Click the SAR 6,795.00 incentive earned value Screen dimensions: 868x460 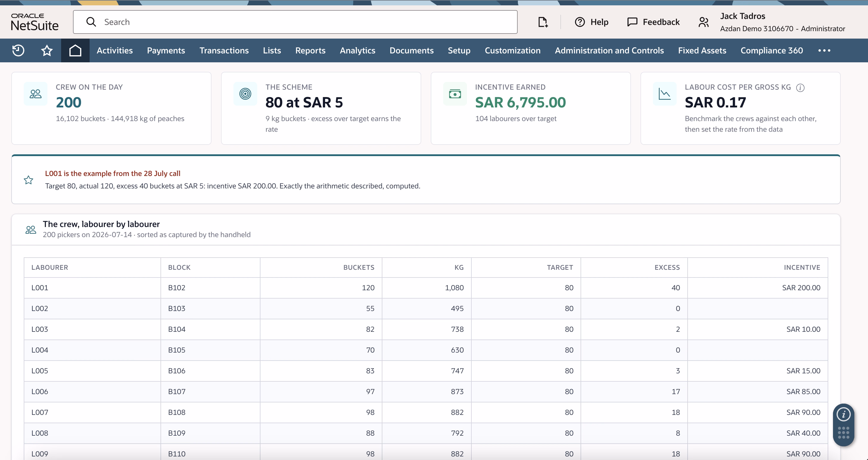tap(520, 102)
